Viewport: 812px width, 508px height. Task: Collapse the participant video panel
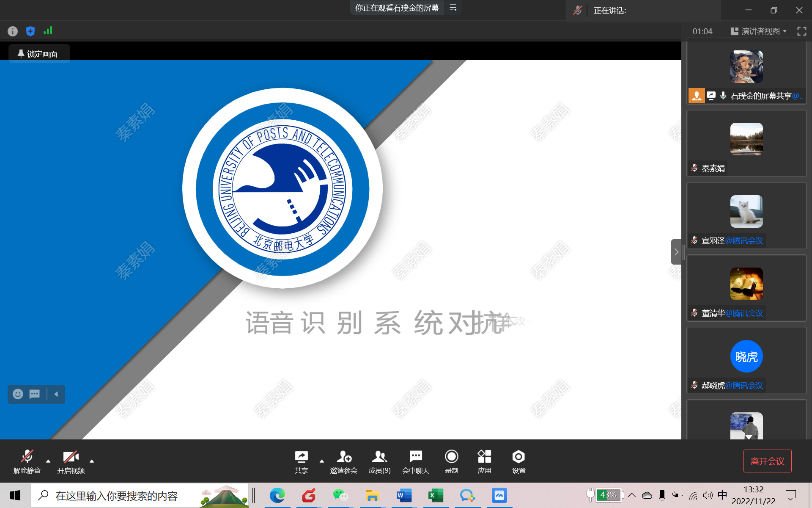click(676, 252)
